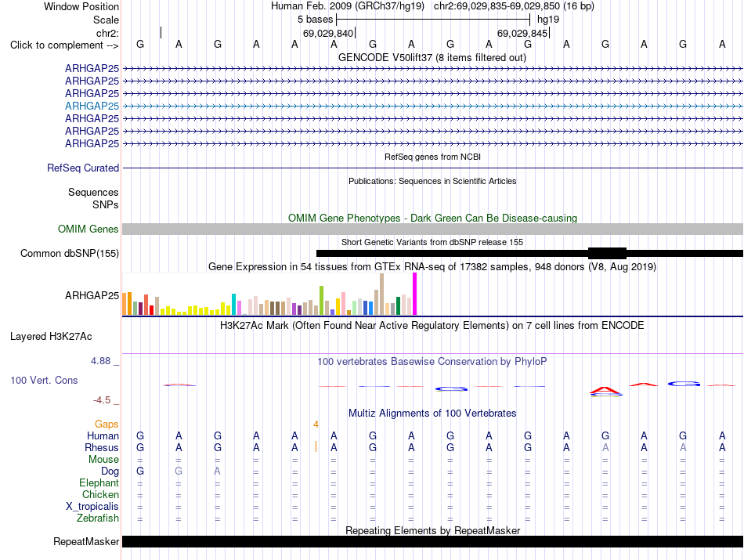Click 'Repeating Elements by RepeatMasker' title
This screenshot has width=744, height=560.
click(x=432, y=530)
